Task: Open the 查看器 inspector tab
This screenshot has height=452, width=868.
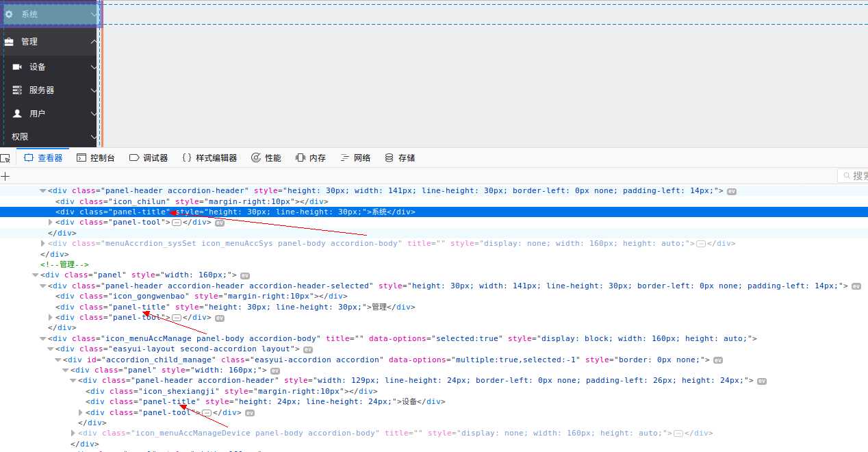Action: [x=43, y=158]
